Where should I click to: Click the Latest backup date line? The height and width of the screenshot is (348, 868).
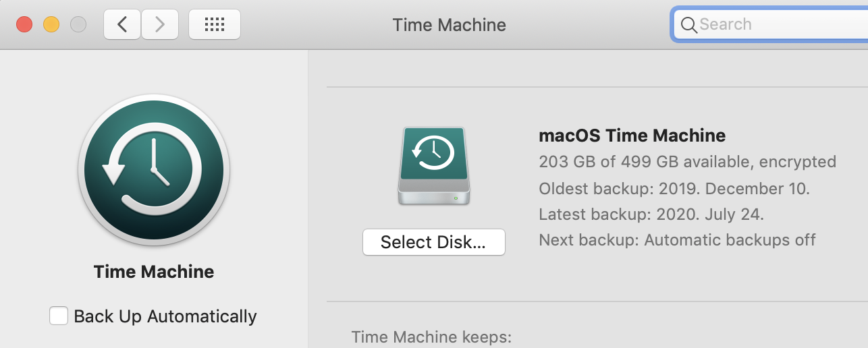click(x=651, y=214)
